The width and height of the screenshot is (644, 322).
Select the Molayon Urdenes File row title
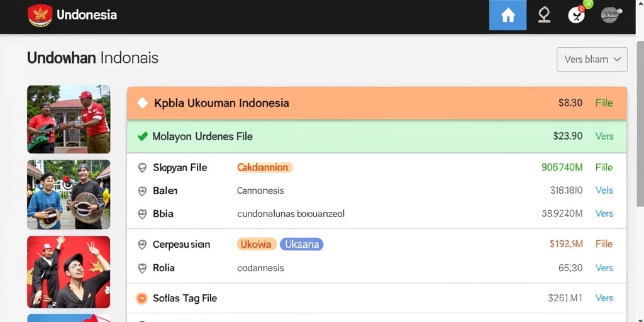tap(203, 136)
